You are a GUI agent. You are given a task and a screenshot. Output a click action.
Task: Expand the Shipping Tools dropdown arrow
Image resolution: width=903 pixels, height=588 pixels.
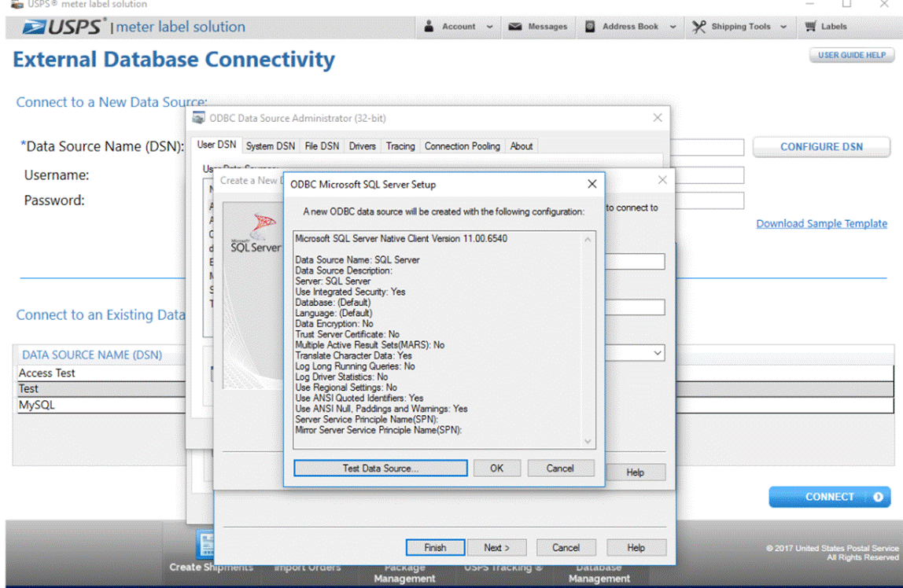tap(783, 27)
